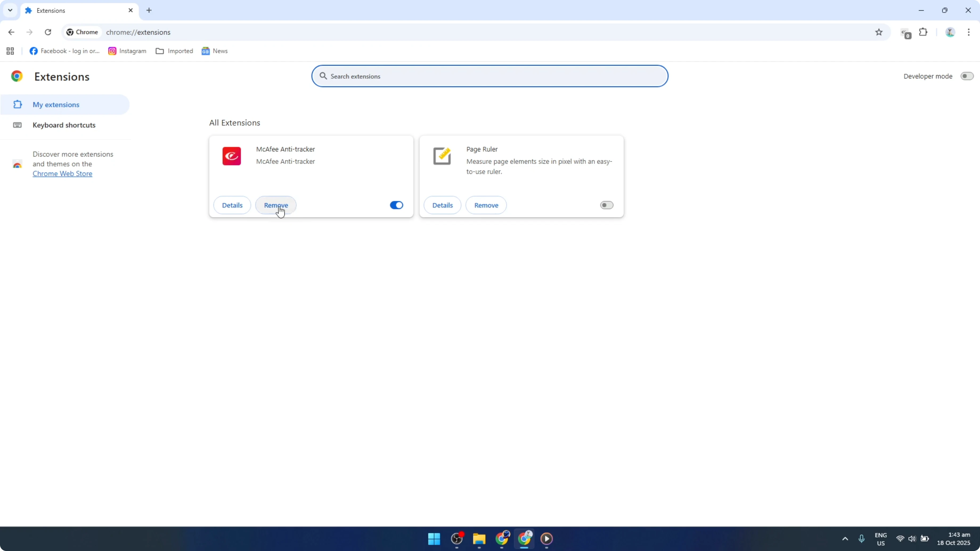Screen dimensions: 980x551
Task: Bookmark this page with the star icon
Action: 879,32
